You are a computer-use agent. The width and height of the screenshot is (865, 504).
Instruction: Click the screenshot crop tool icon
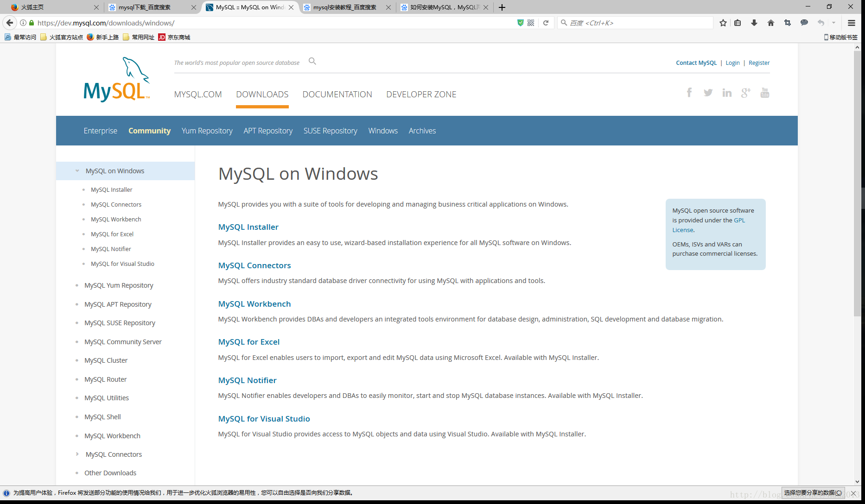click(788, 23)
